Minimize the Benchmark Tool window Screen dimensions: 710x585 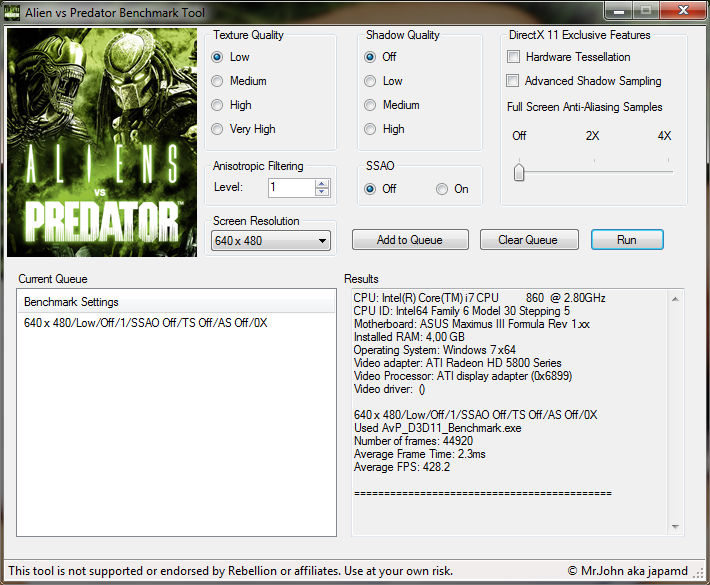(x=619, y=10)
